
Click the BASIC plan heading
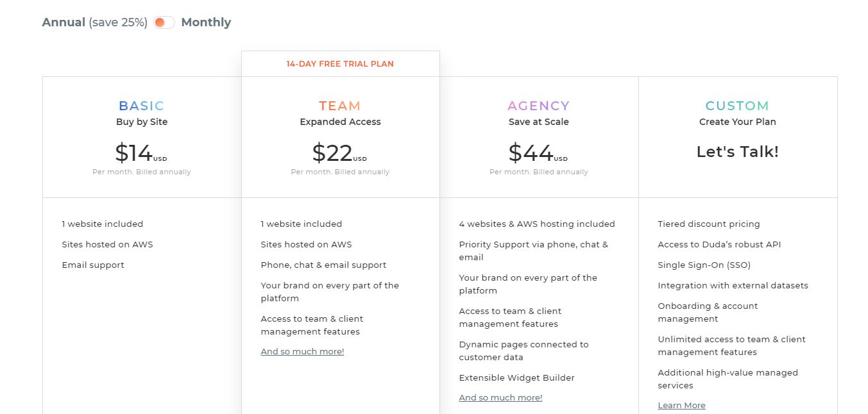[x=142, y=106]
